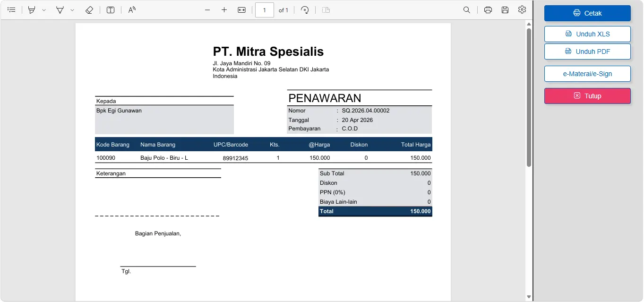Save the document with the disk icon
The width and height of the screenshot is (644, 302).
(x=505, y=10)
